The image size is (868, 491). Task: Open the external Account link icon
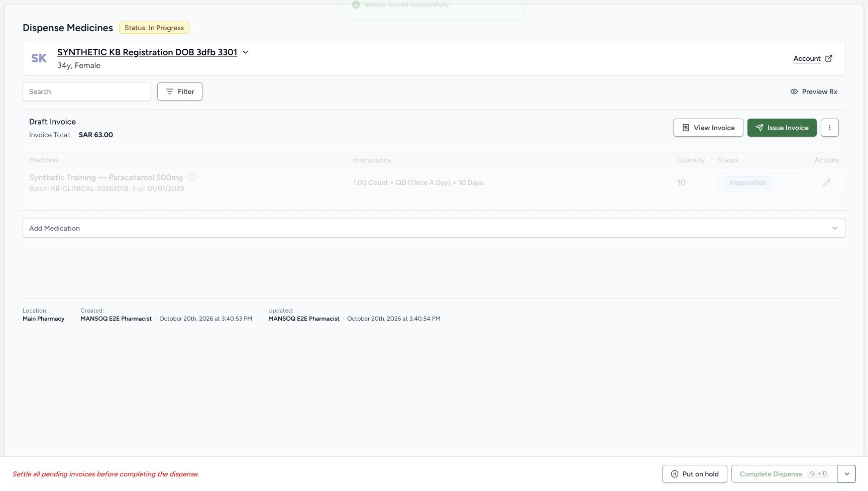[829, 58]
